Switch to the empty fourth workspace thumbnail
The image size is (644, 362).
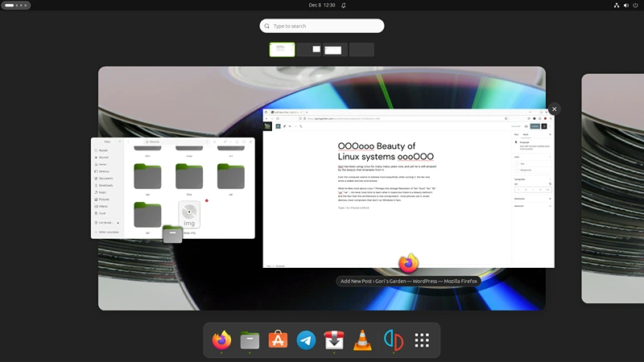361,50
